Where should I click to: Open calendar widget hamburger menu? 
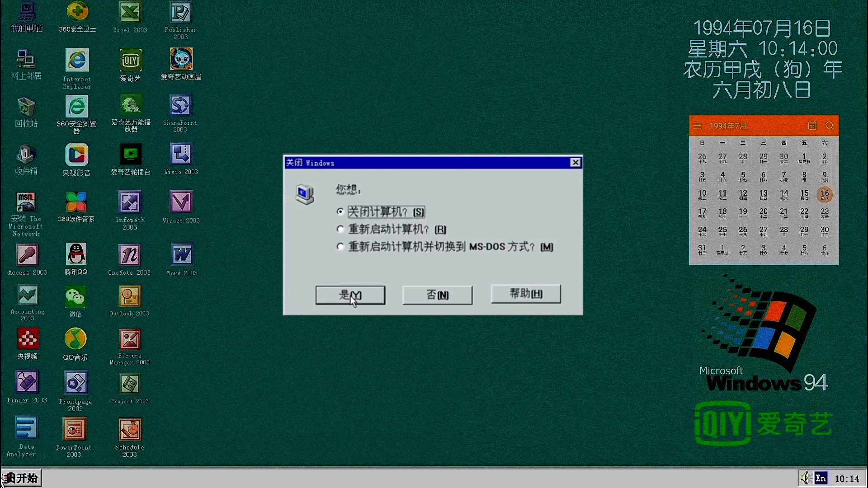698,126
